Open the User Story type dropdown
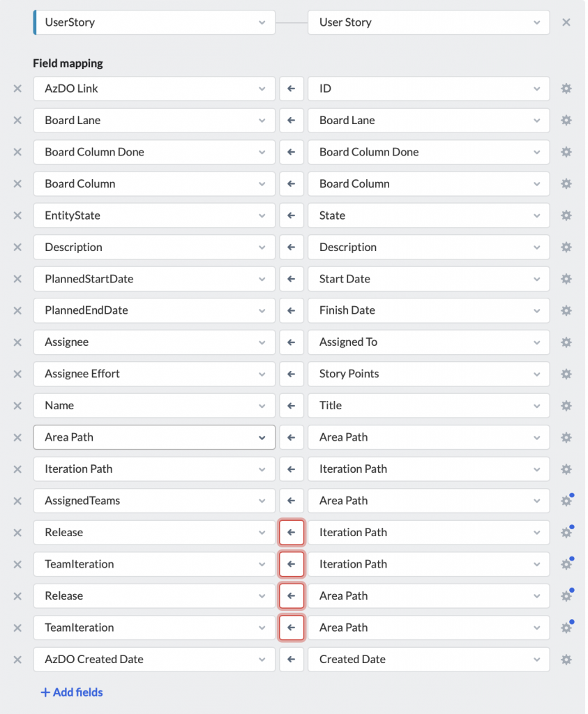Screen dimensions: 588x714 [428, 22]
